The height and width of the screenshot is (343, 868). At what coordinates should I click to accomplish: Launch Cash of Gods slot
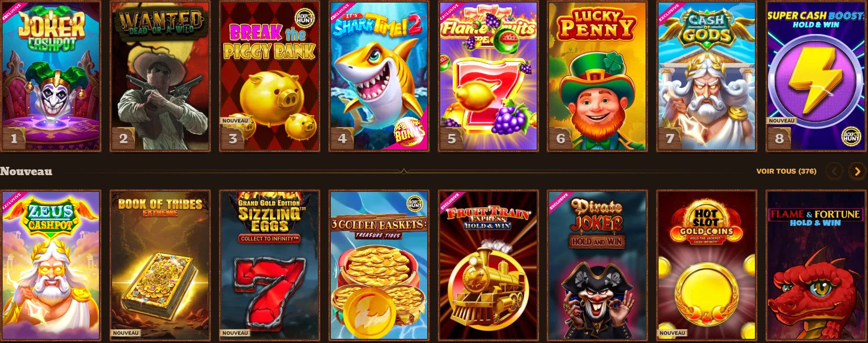point(707,76)
